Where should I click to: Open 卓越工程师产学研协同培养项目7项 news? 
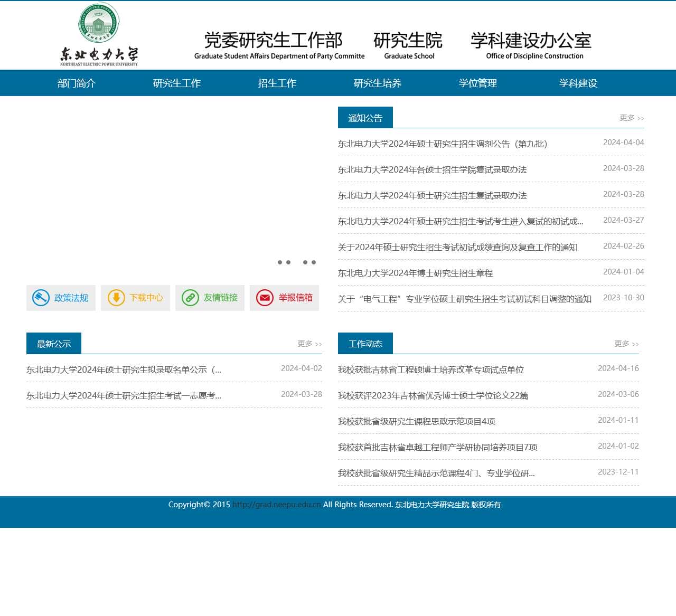[438, 447]
